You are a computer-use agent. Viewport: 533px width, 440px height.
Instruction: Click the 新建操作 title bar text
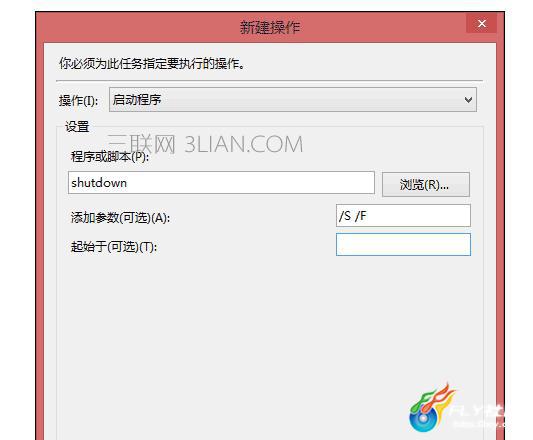[270, 27]
